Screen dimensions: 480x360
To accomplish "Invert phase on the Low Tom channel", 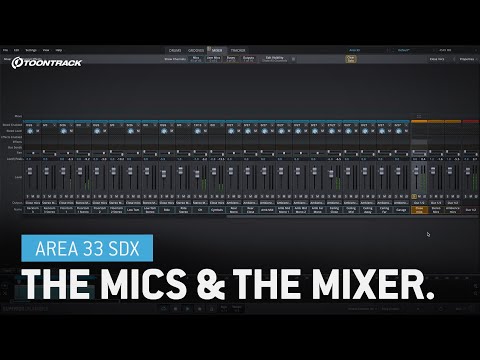I will pos(138,196).
